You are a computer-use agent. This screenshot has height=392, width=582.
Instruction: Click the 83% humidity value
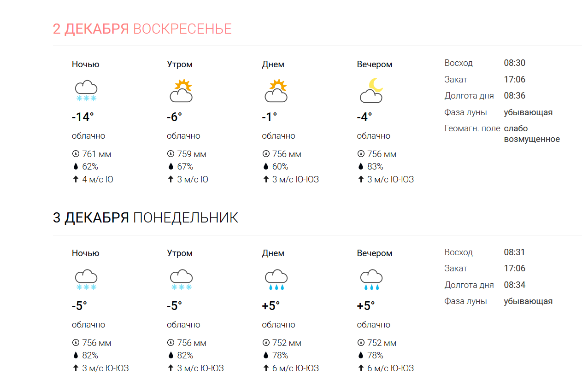[x=375, y=167]
